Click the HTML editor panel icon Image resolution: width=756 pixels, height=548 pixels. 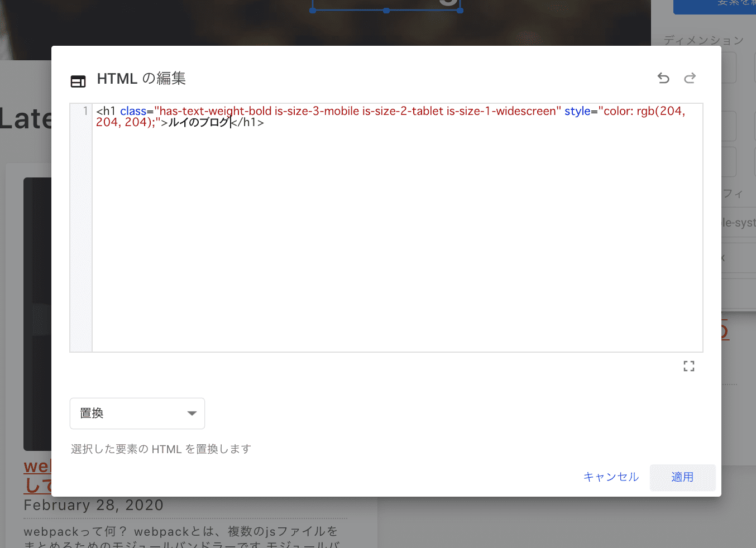click(78, 81)
